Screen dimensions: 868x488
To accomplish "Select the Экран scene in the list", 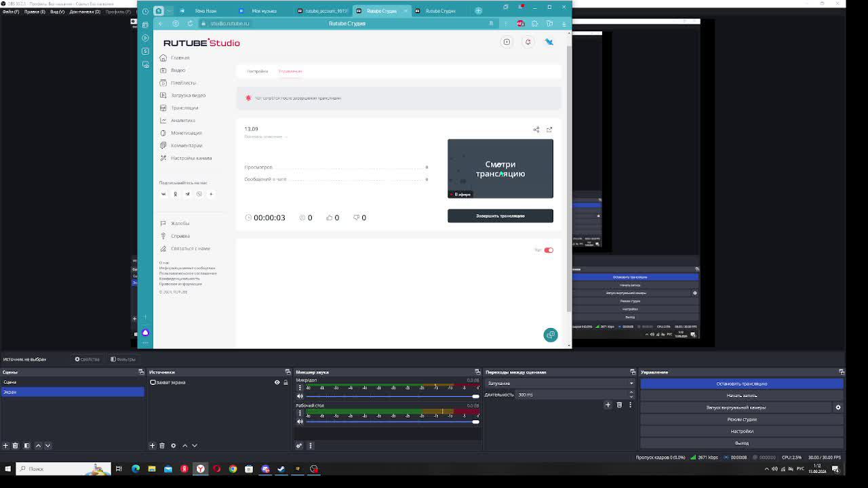I will (x=72, y=392).
